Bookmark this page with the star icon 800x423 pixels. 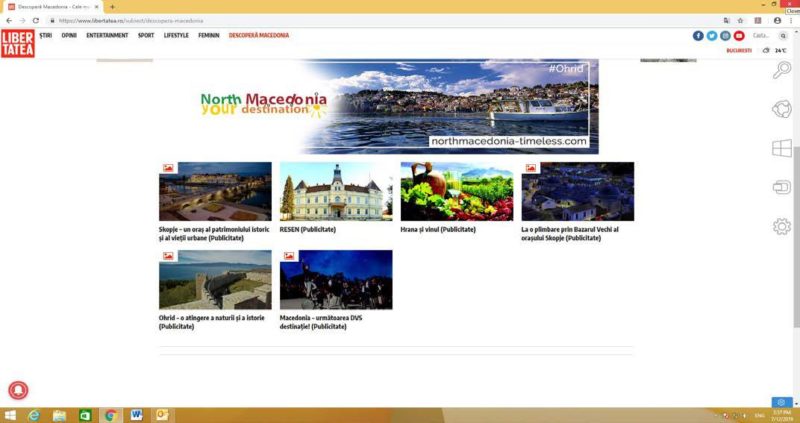(740, 20)
